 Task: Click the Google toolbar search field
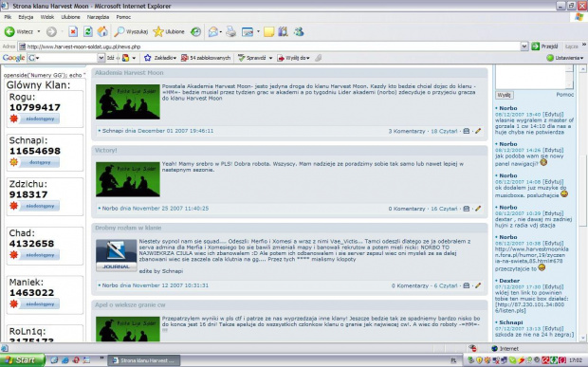[65, 58]
